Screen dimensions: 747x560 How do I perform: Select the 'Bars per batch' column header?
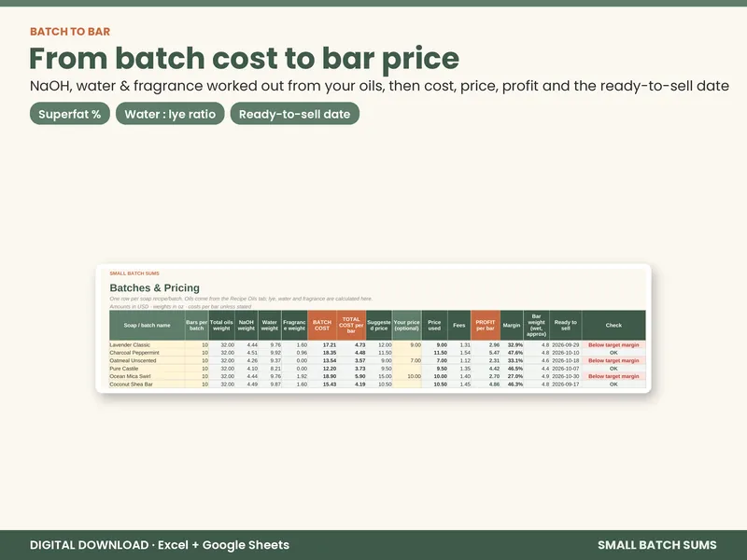point(196,325)
